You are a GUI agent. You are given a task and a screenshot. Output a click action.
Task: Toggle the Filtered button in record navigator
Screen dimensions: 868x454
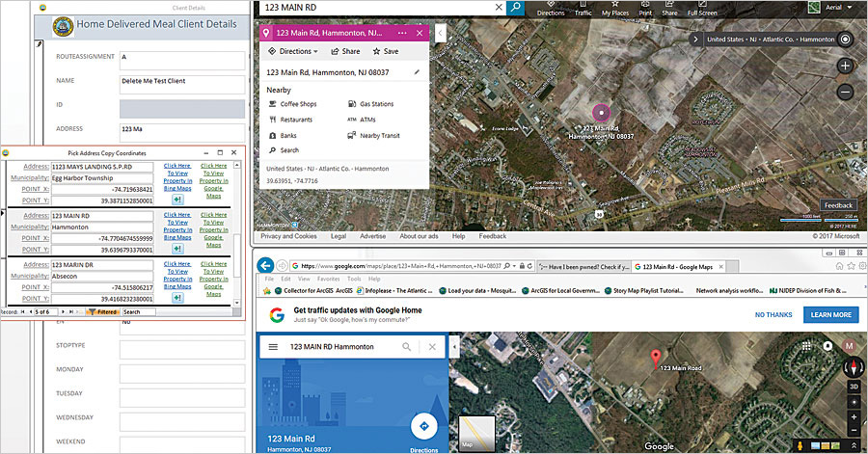point(104,312)
